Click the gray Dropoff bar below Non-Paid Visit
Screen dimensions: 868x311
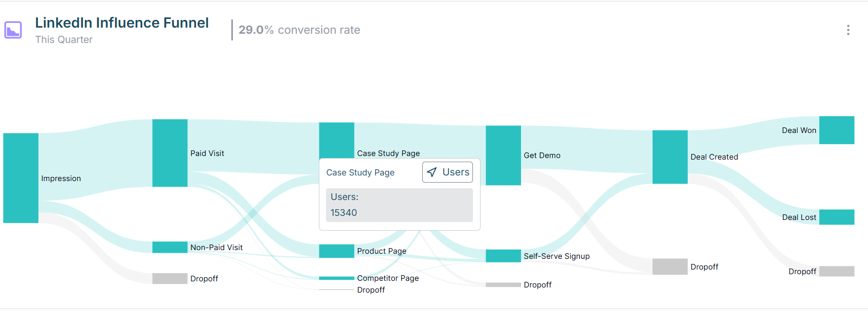click(170, 278)
